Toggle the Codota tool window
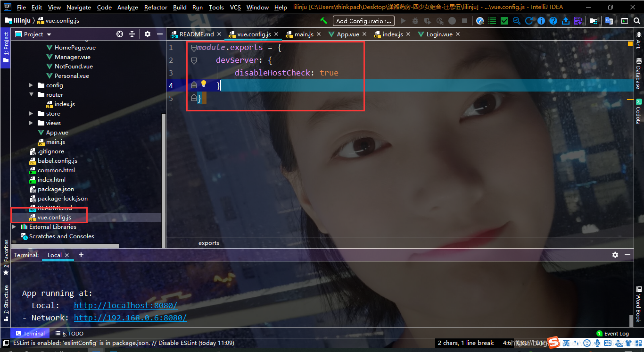 click(639, 112)
